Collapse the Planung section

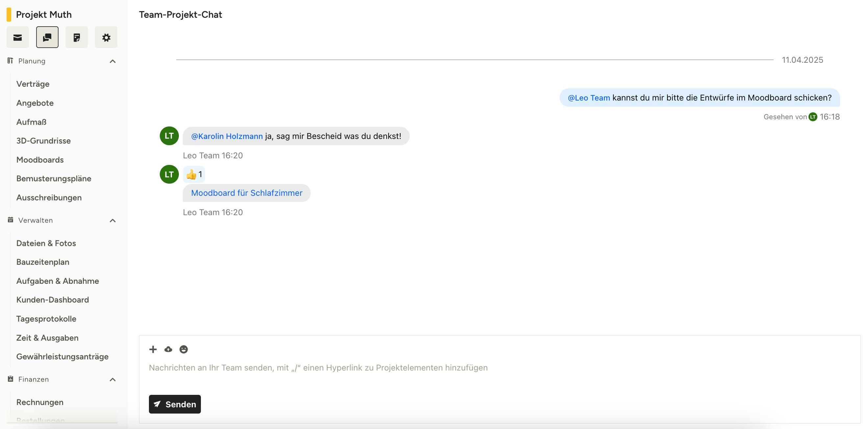click(113, 61)
